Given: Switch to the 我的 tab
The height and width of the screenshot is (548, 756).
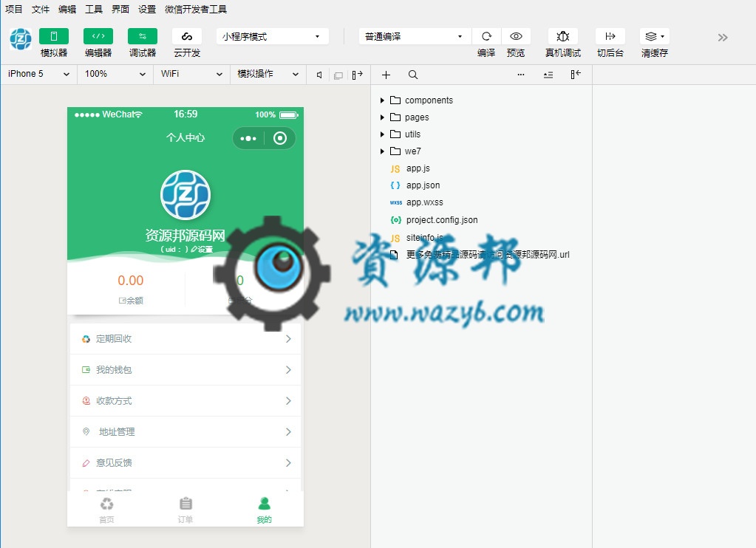Looking at the screenshot, I should 265,510.
